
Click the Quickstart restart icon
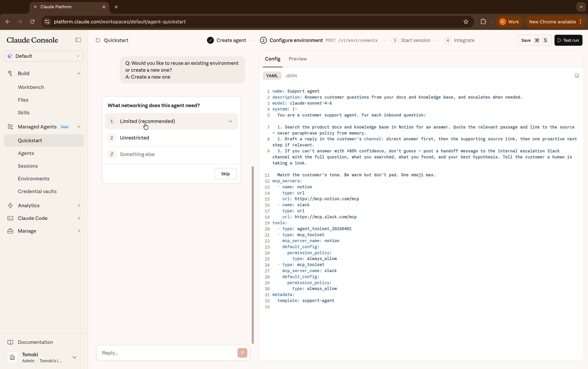point(98,40)
